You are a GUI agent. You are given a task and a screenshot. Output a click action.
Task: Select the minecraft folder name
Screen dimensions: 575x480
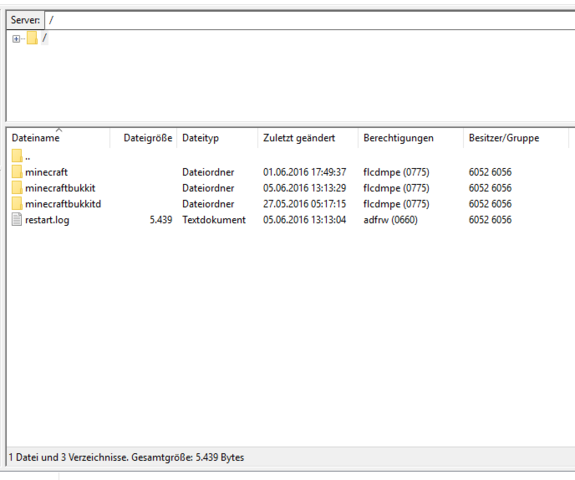tap(46, 172)
